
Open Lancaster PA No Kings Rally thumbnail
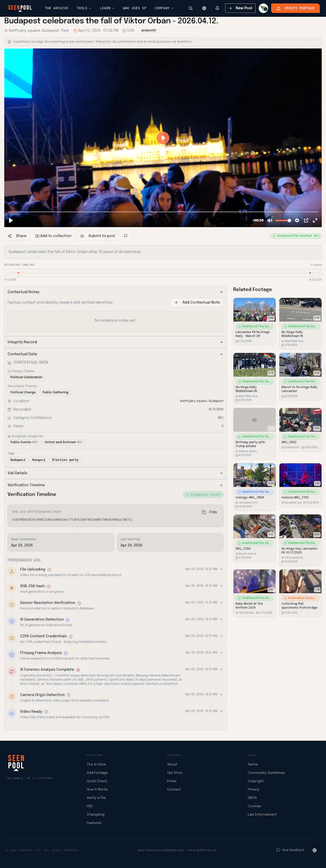click(254, 310)
